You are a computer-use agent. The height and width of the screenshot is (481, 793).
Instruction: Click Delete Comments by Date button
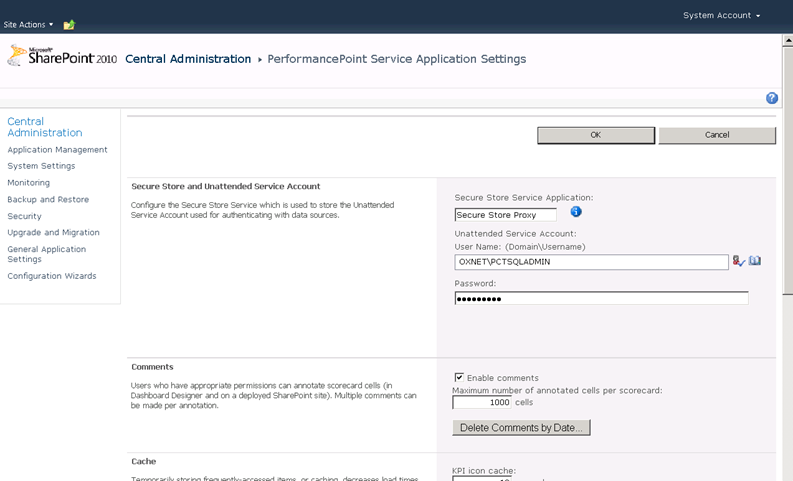point(521,427)
